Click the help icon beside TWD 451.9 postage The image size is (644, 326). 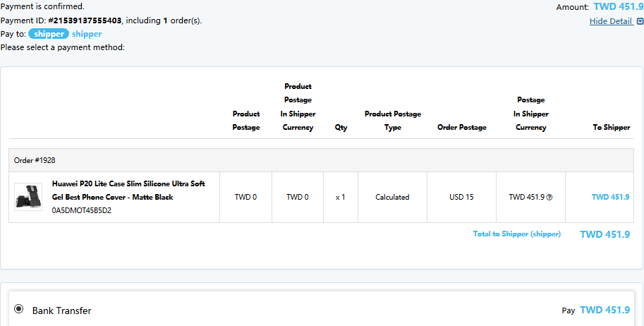click(549, 198)
